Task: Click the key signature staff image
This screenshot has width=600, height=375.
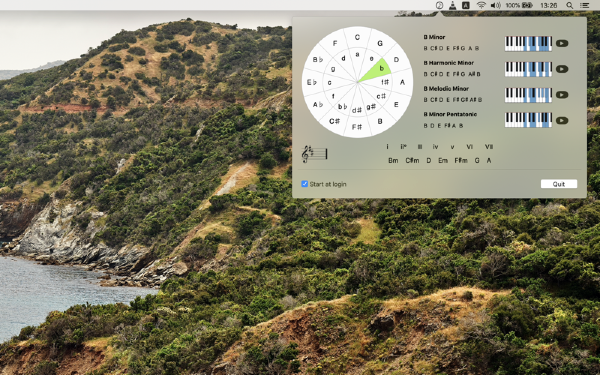Action: click(314, 154)
